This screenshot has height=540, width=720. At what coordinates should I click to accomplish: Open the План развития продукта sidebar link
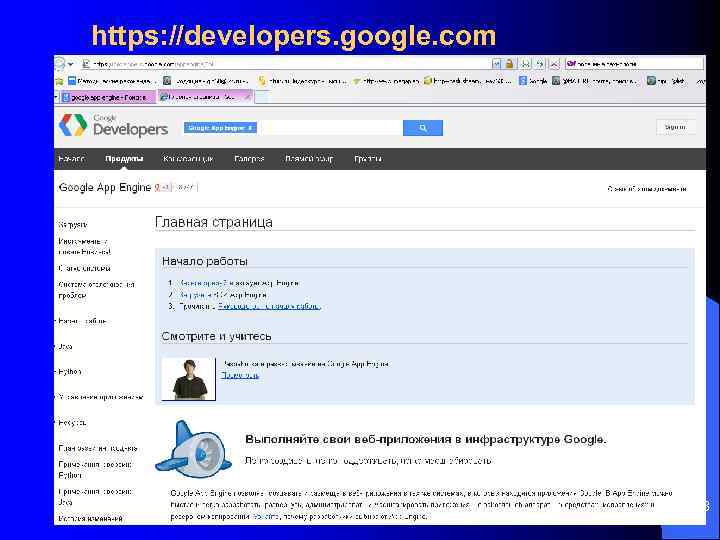98,448
